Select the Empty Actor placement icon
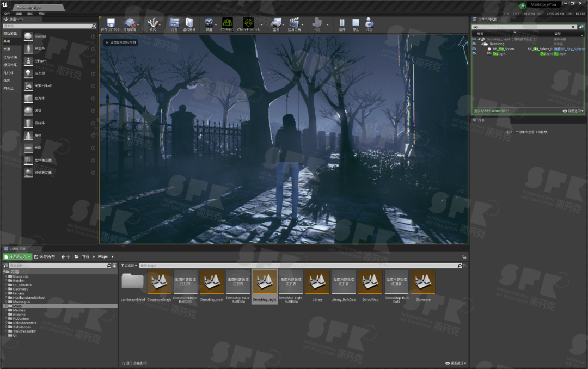Screen dimensions: 588x369 pos(28,36)
